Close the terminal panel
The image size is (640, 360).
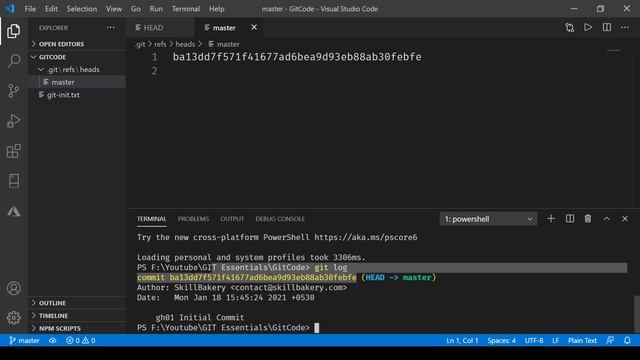click(x=625, y=219)
